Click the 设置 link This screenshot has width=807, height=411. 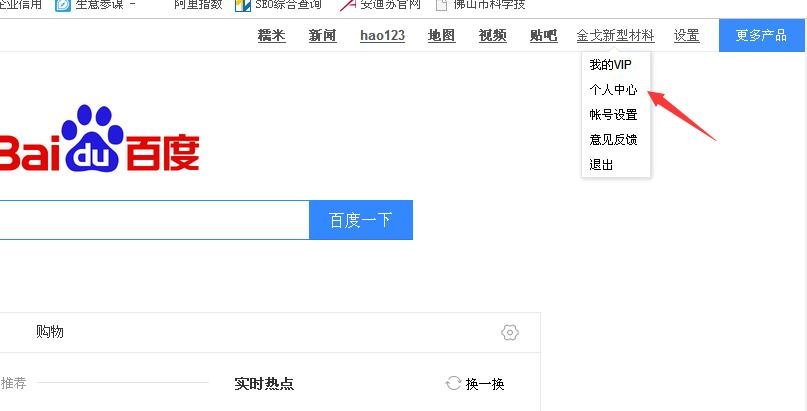pos(687,35)
